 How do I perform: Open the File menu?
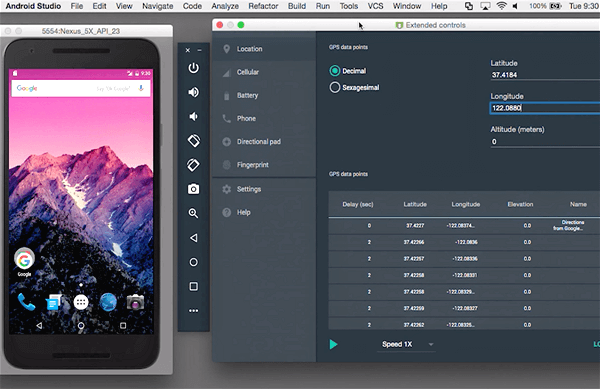[77, 6]
